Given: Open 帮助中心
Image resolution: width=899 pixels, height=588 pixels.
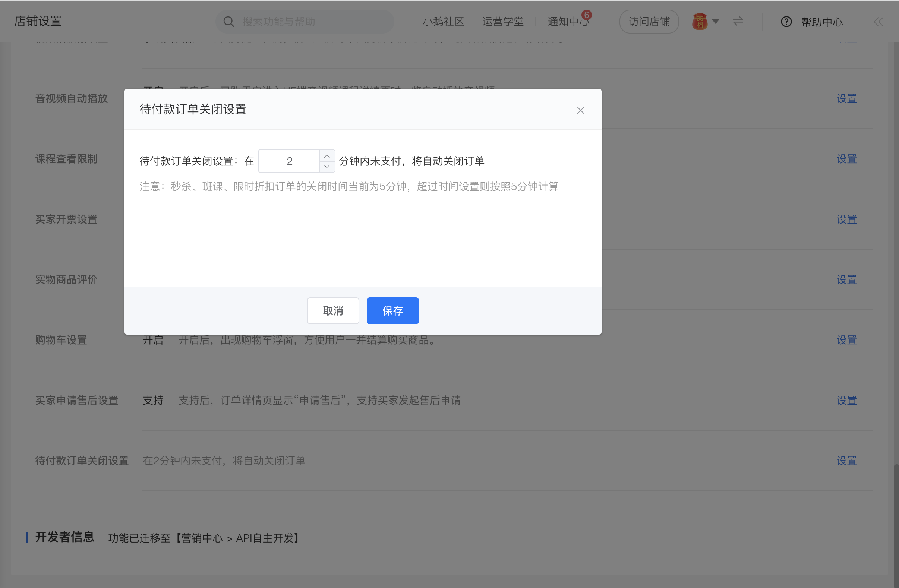Looking at the screenshot, I should [x=822, y=22].
